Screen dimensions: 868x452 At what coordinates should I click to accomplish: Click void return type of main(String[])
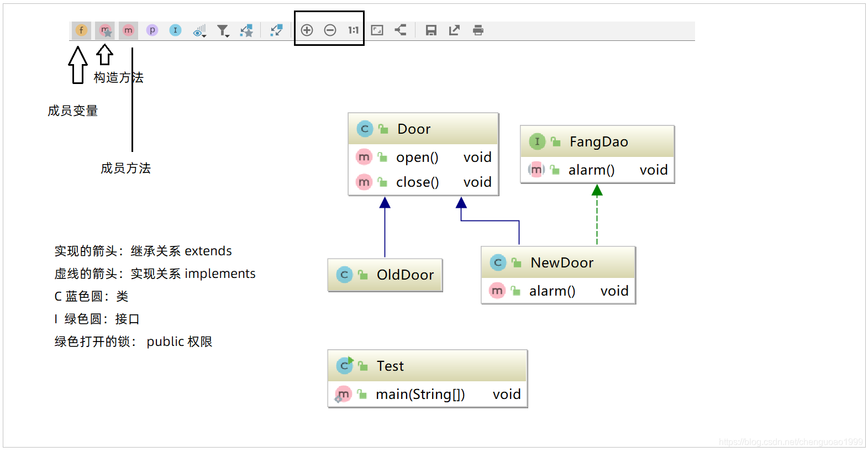pos(507,395)
